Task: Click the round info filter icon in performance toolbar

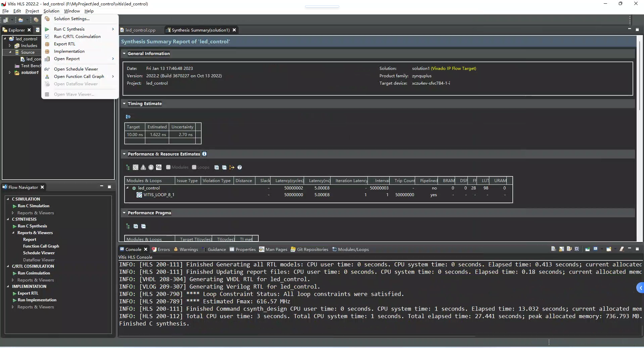Action: 151,167
